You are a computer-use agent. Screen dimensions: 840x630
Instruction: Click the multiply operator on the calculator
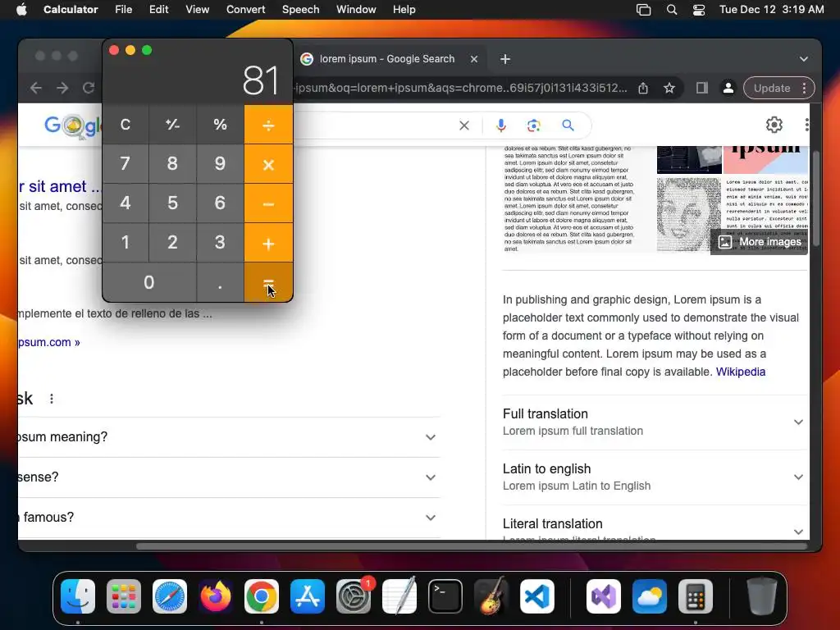coord(268,164)
